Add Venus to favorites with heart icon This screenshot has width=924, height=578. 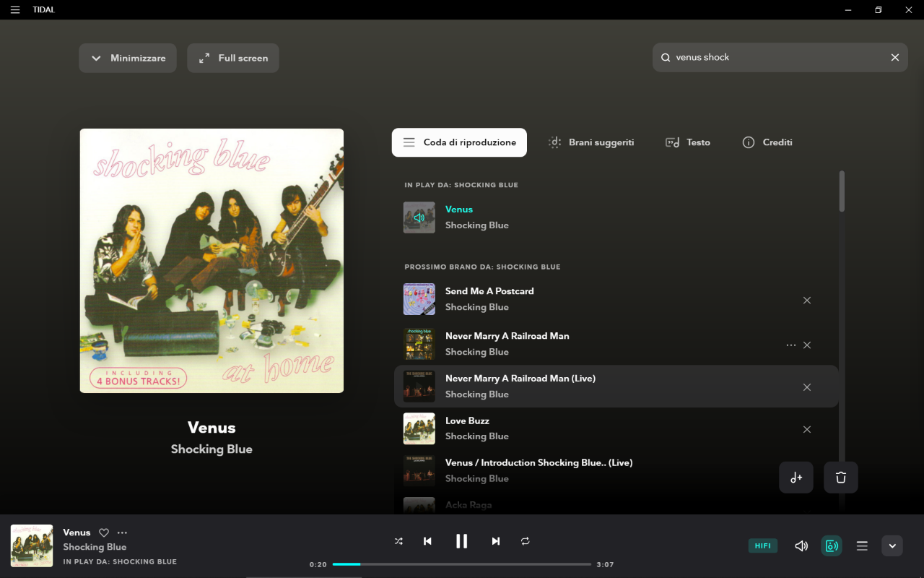(104, 532)
